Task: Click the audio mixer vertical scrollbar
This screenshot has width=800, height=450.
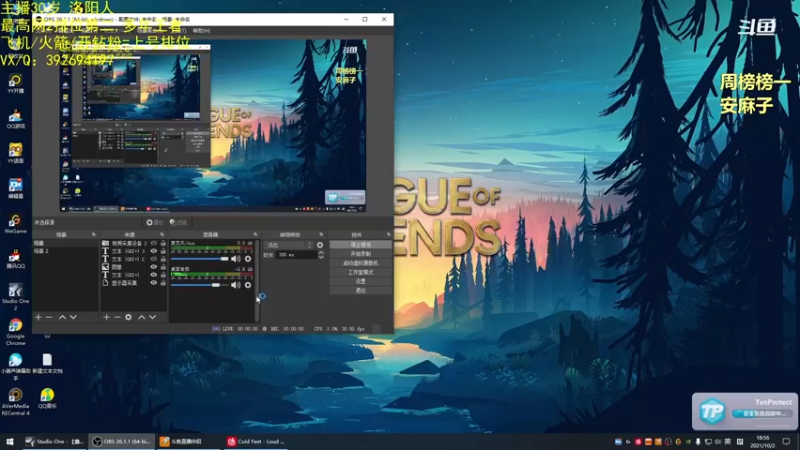Action: [257, 281]
